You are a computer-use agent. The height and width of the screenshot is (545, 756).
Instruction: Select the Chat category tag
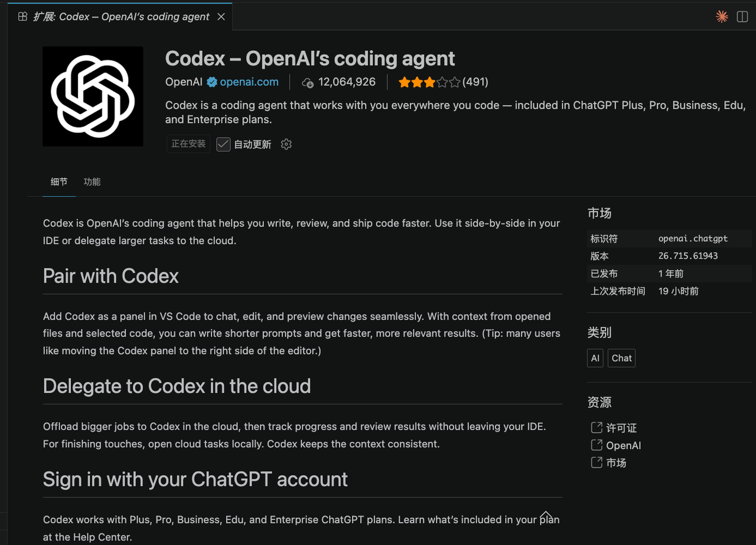point(621,358)
